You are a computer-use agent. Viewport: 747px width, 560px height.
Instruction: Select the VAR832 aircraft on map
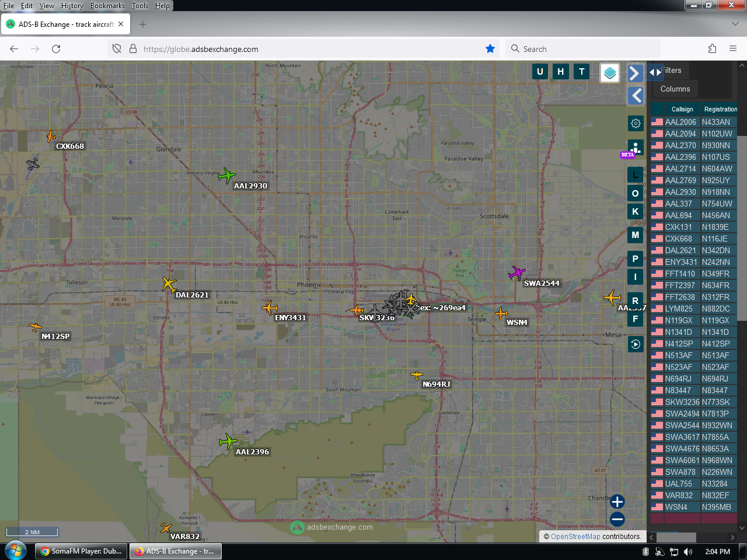click(166, 528)
